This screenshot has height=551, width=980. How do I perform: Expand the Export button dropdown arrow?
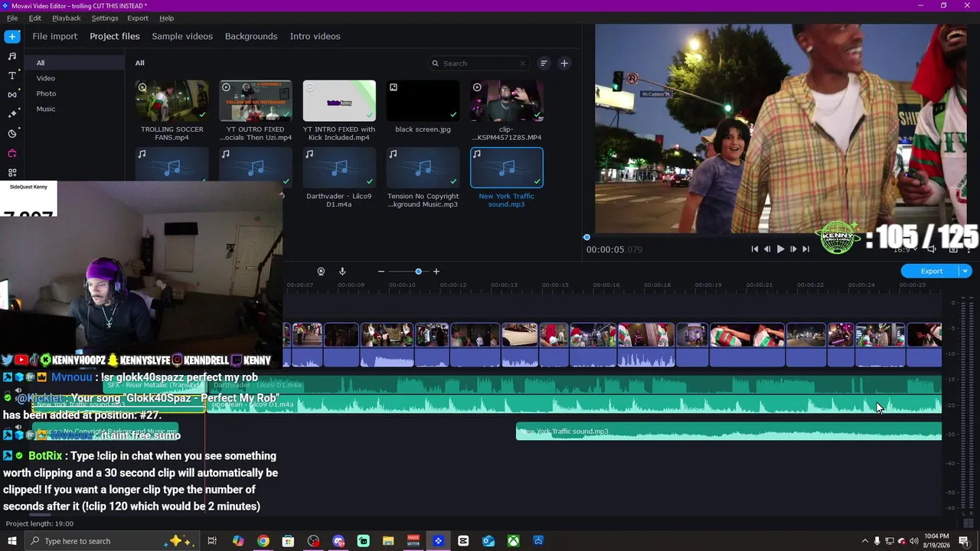965,271
